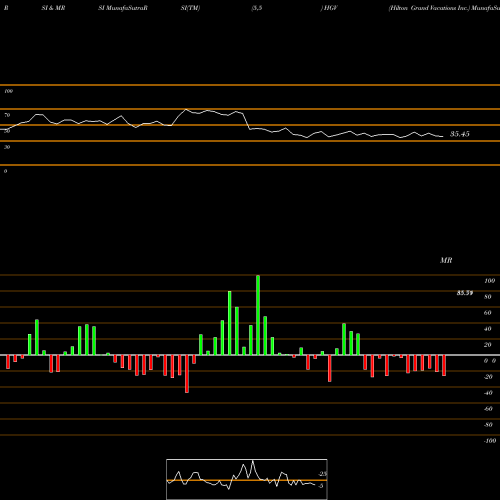Image resolution: width=500 pixels, height=500 pixels.
Task: Click the '30' level label on RSI axis
Action: (7, 147)
